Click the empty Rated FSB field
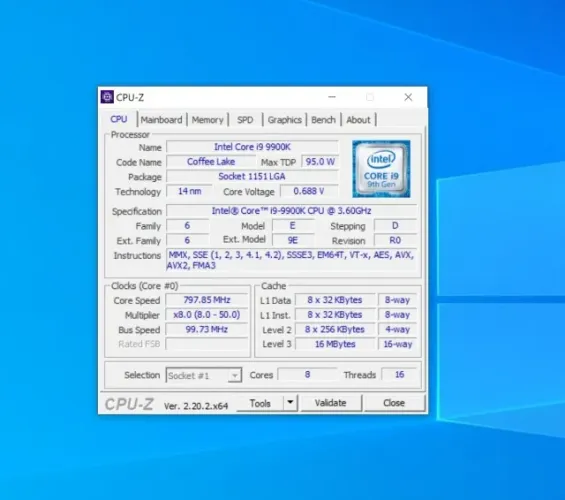Image resolution: width=565 pixels, height=500 pixels. coord(207,344)
